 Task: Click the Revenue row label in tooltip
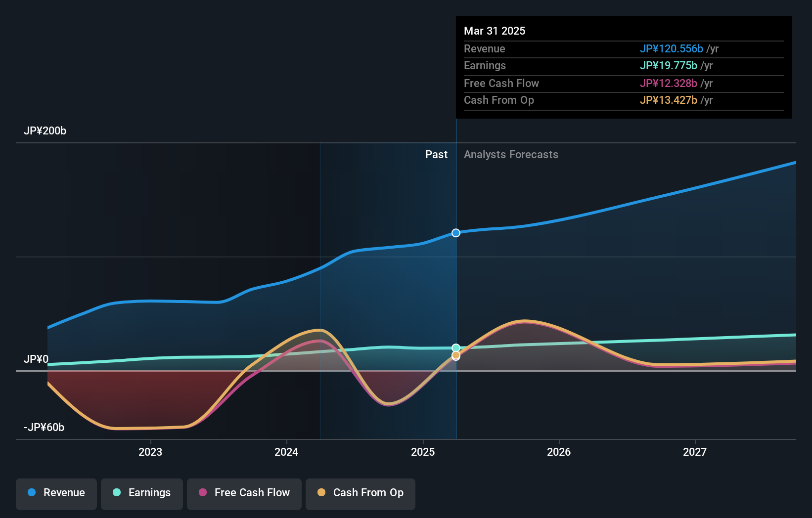[x=485, y=48]
